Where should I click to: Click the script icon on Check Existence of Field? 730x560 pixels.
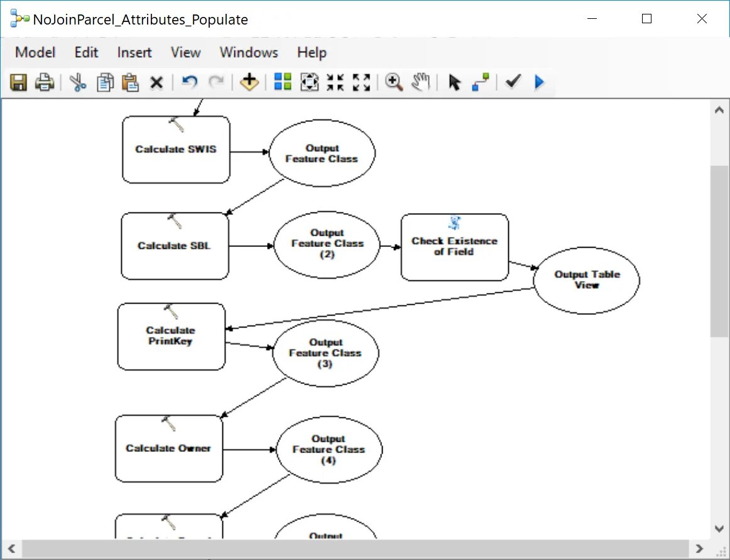tap(454, 222)
